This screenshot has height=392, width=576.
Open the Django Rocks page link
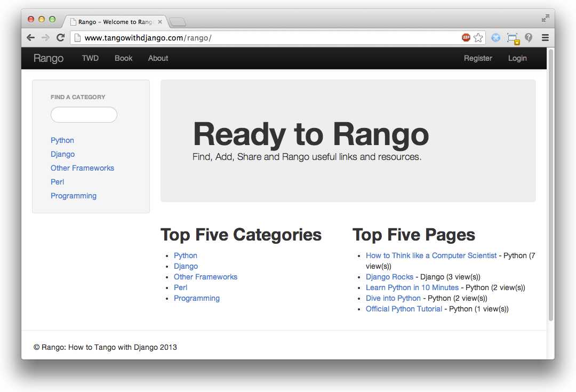(x=389, y=277)
